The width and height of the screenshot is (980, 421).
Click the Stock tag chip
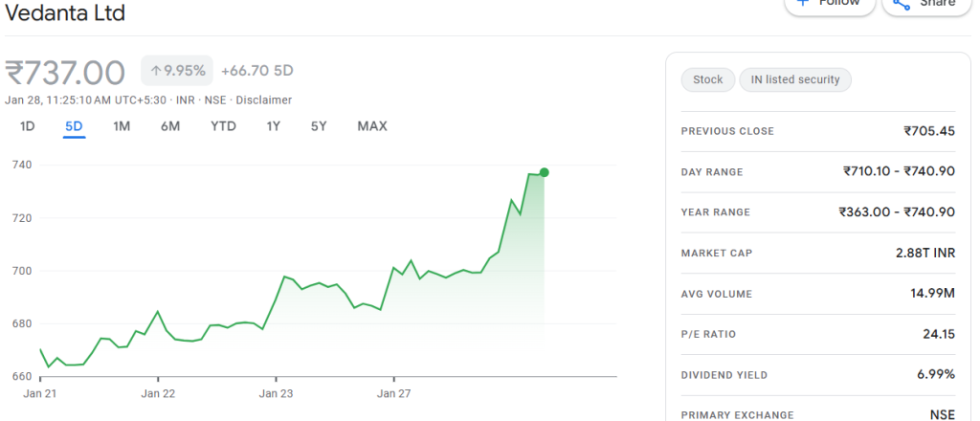[x=707, y=80]
